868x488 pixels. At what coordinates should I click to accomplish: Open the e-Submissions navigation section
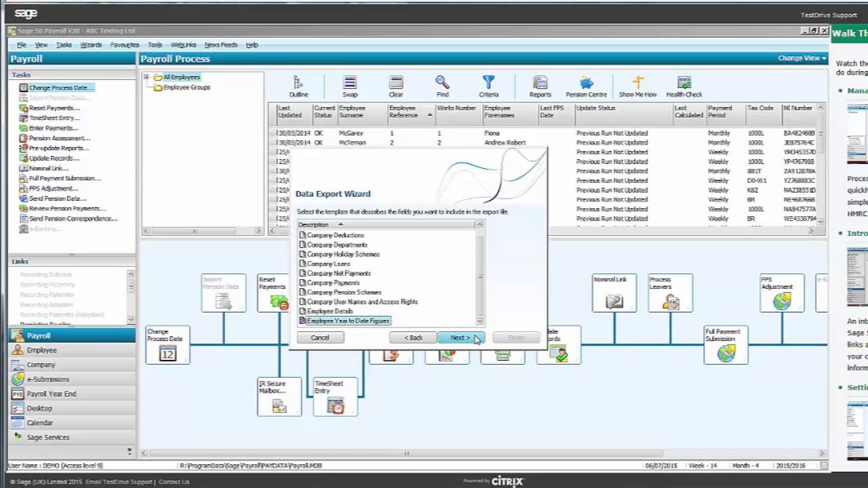click(x=72, y=380)
